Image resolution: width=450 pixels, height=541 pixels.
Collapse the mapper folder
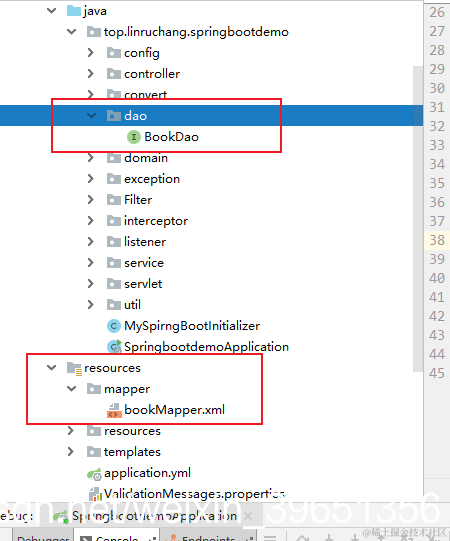pos(71,389)
